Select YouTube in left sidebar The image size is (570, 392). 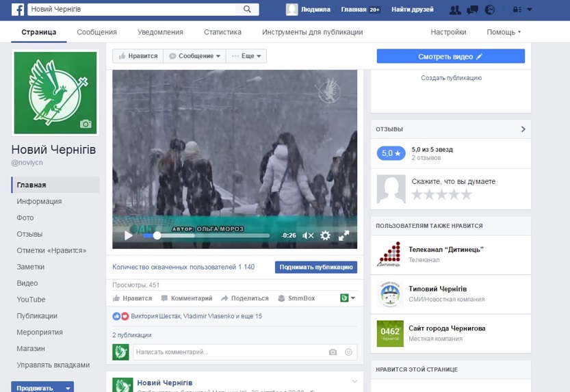[31, 300]
